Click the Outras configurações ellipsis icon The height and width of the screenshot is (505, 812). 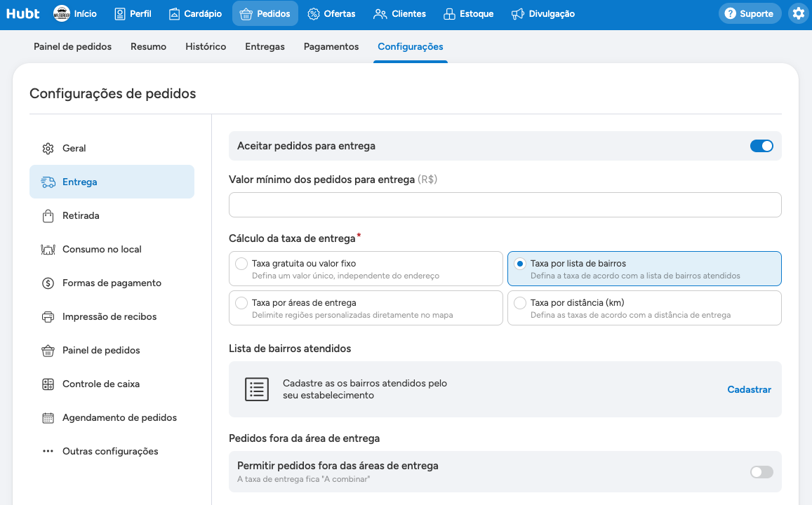pyautogui.click(x=48, y=451)
